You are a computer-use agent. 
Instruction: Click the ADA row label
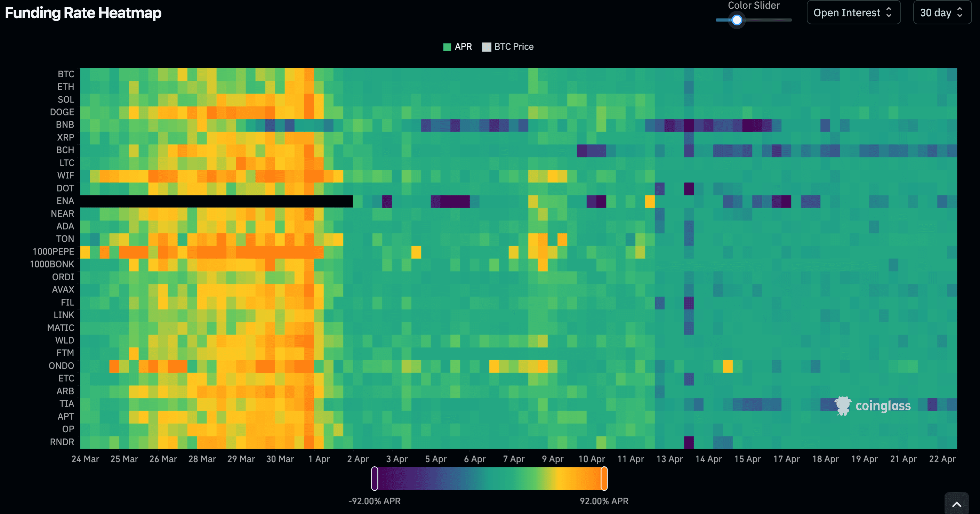coord(65,226)
